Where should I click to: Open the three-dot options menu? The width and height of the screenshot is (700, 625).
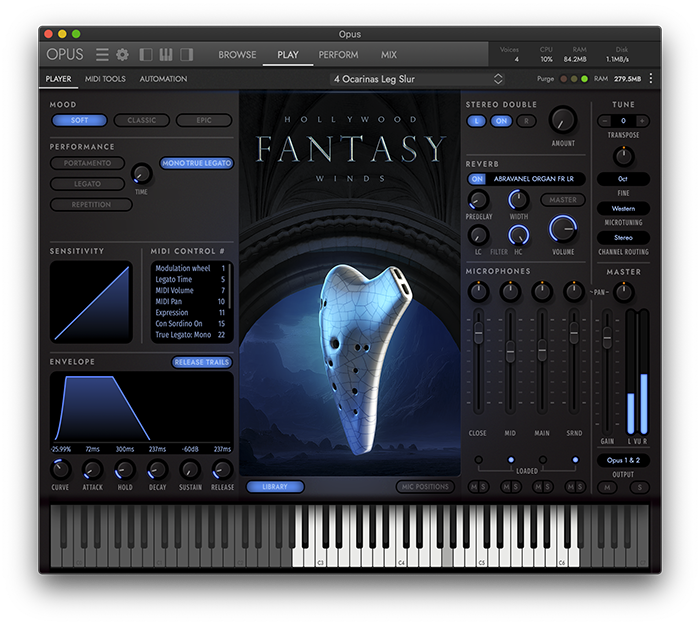tap(651, 79)
